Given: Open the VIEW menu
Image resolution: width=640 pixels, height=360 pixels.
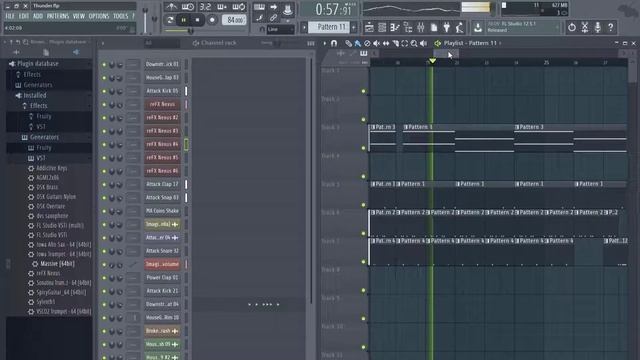Looking at the screenshot, I should 79,16.
